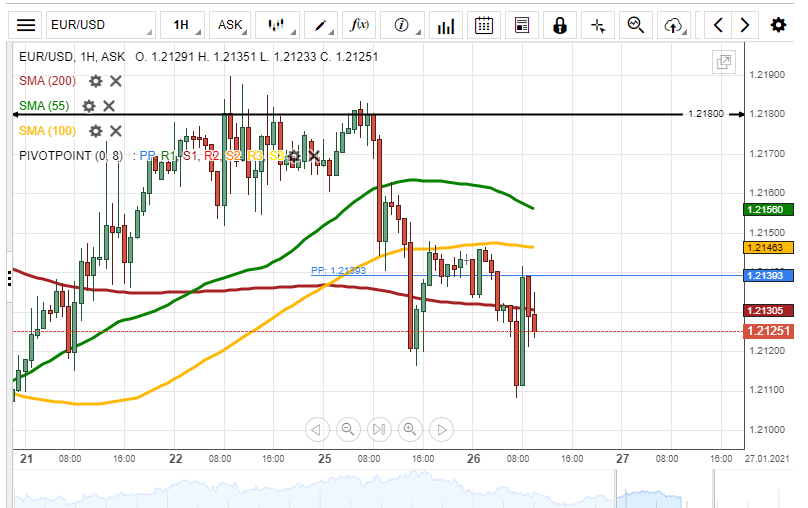Remove the SMA (55) indicator
The height and width of the screenshot is (508, 808).
[x=109, y=106]
